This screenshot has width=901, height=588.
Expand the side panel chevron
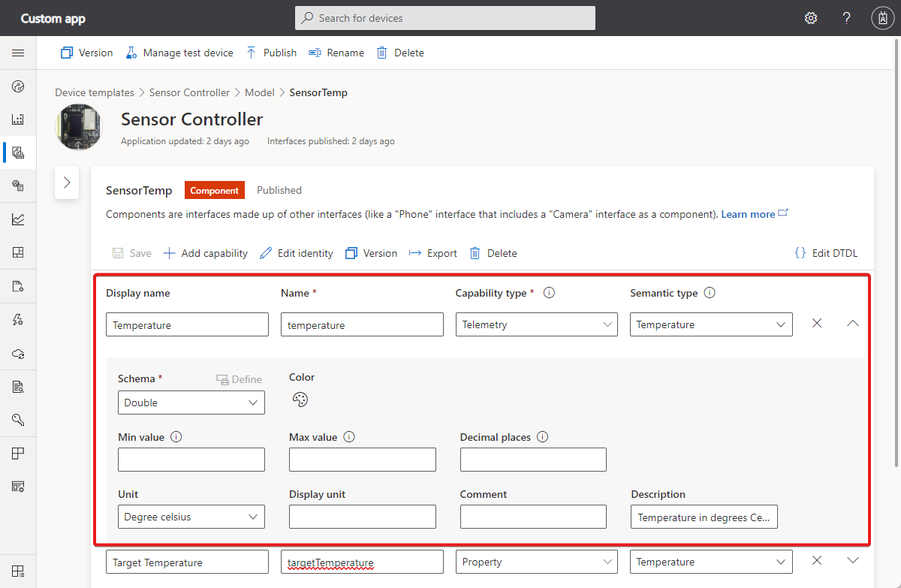67,182
